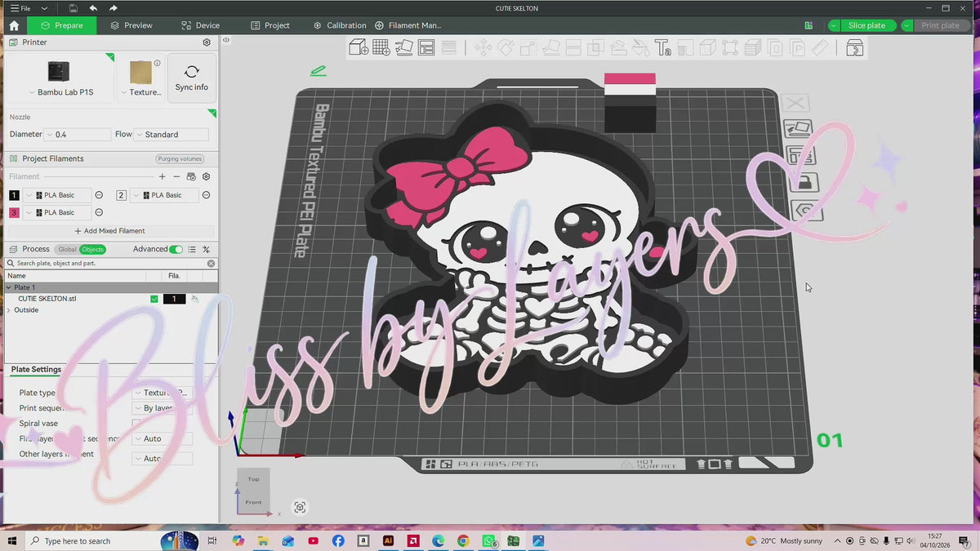Click Add Mixed Filament button
Image resolution: width=980 pixels, height=551 pixels.
coord(110,231)
